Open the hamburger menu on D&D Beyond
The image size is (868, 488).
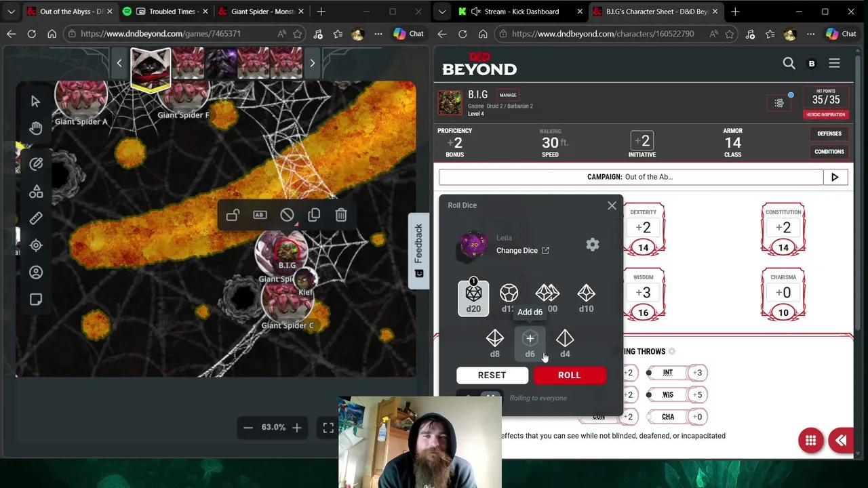[x=834, y=63]
